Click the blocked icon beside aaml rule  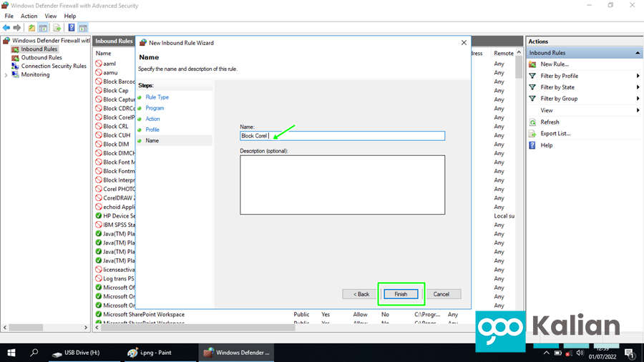point(99,64)
